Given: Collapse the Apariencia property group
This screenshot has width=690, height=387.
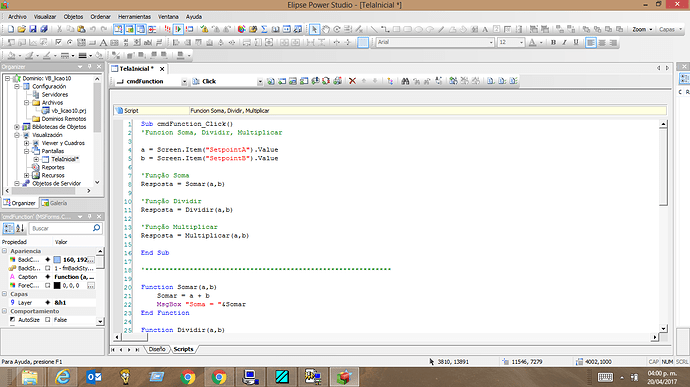Looking at the screenshot, I should tap(4, 251).
